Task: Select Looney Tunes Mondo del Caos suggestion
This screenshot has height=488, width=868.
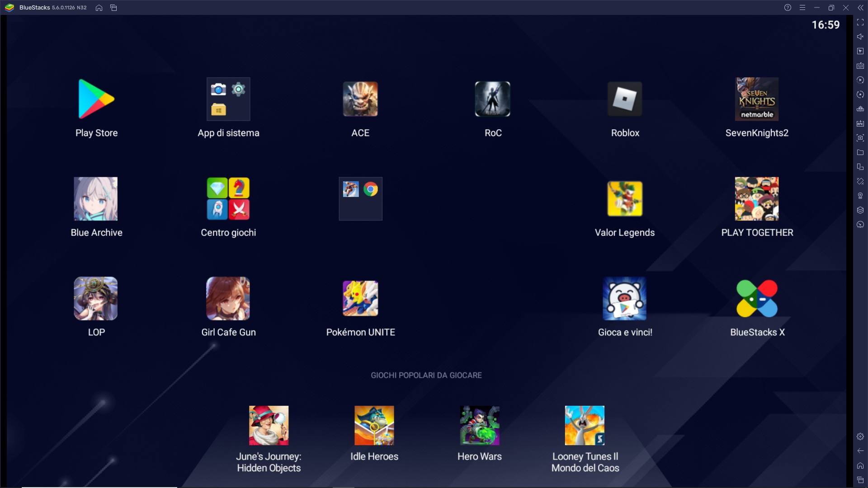Action: pyautogui.click(x=585, y=426)
